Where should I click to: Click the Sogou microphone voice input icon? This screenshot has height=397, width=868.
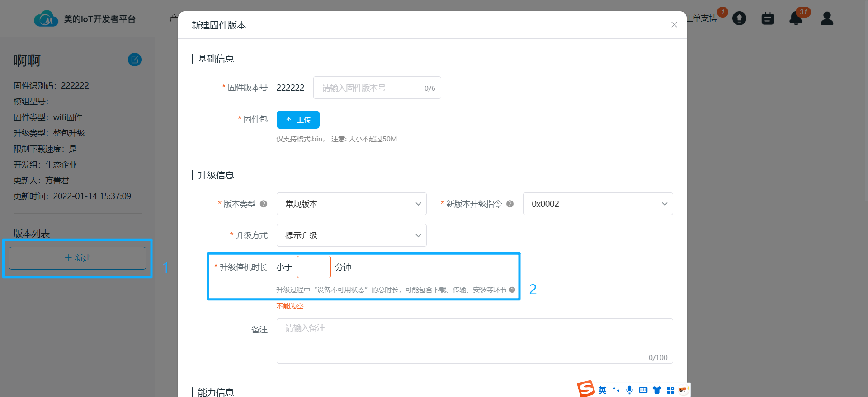[629, 390]
